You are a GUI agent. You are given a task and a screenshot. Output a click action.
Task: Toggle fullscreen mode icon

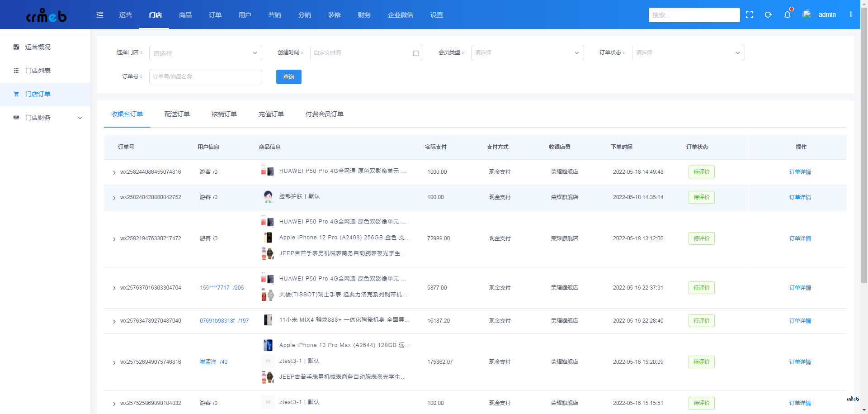point(750,14)
